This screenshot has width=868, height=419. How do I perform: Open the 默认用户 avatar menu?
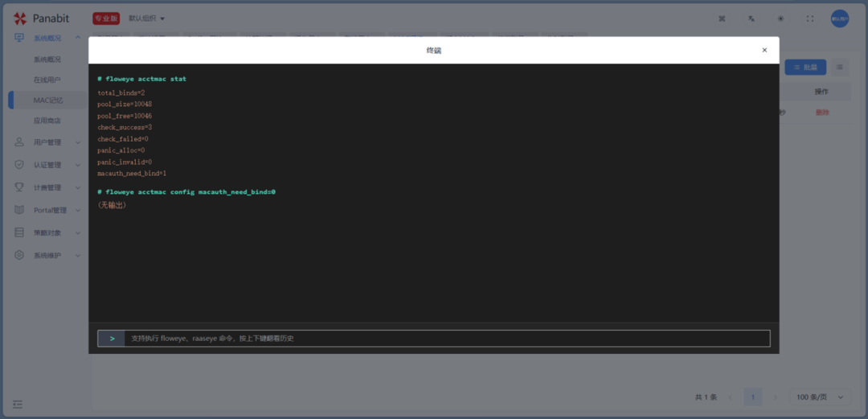840,18
